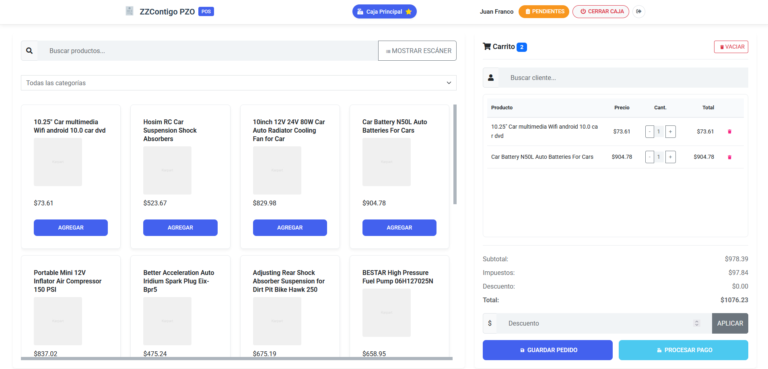Click the total amount $1076.23

[734, 300]
